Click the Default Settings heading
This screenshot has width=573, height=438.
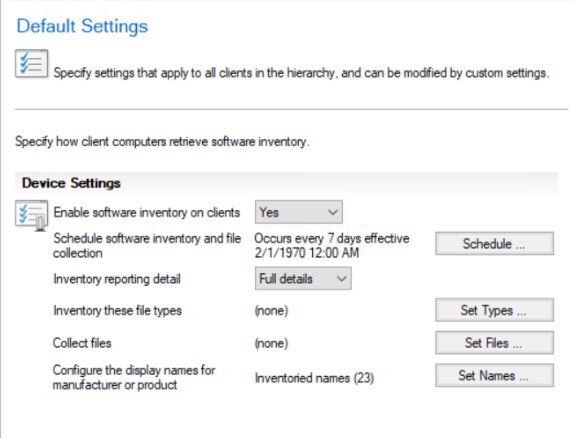[x=82, y=26]
